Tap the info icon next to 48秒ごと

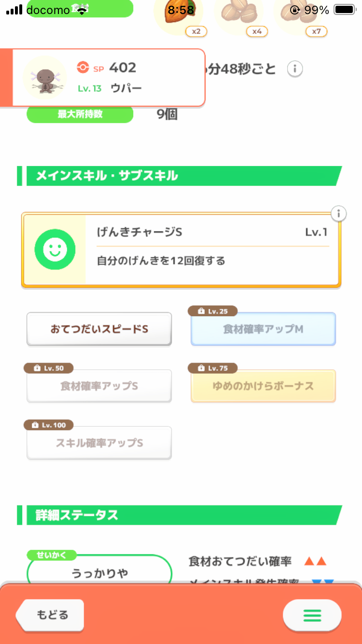click(x=295, y=69)
